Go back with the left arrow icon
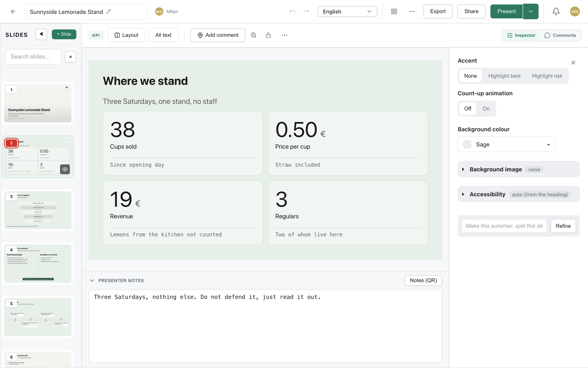The image size is (588, 368). click(13, 12)
